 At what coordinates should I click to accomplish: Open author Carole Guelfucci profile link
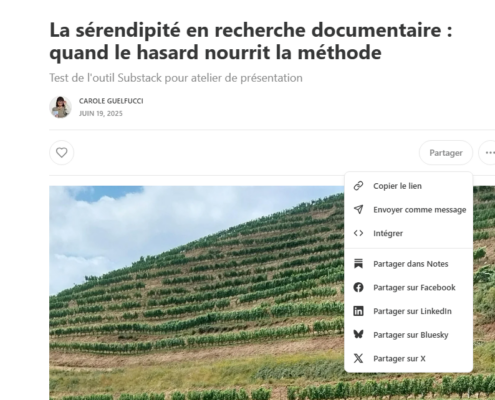(x=111, y=101)
